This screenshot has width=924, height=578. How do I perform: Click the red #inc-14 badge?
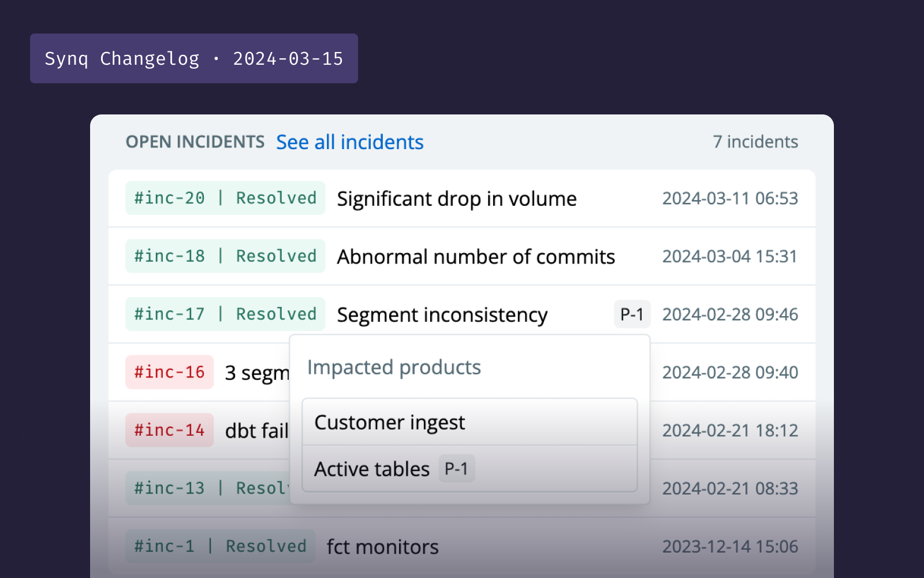click(169, 430)
